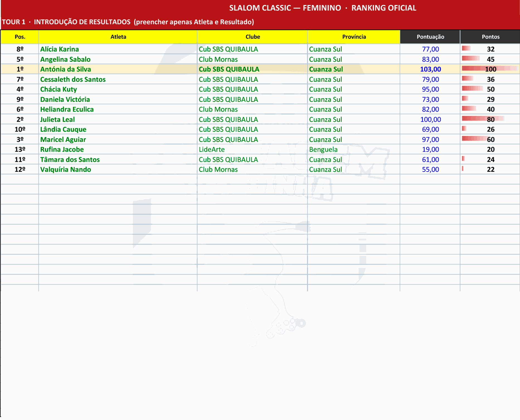Click Club Mornas in Valquíria Nando's row

[252, 169]
